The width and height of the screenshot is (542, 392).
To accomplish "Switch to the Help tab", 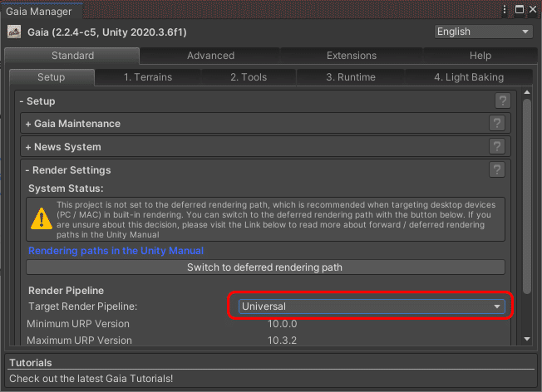I will point(480,56).
